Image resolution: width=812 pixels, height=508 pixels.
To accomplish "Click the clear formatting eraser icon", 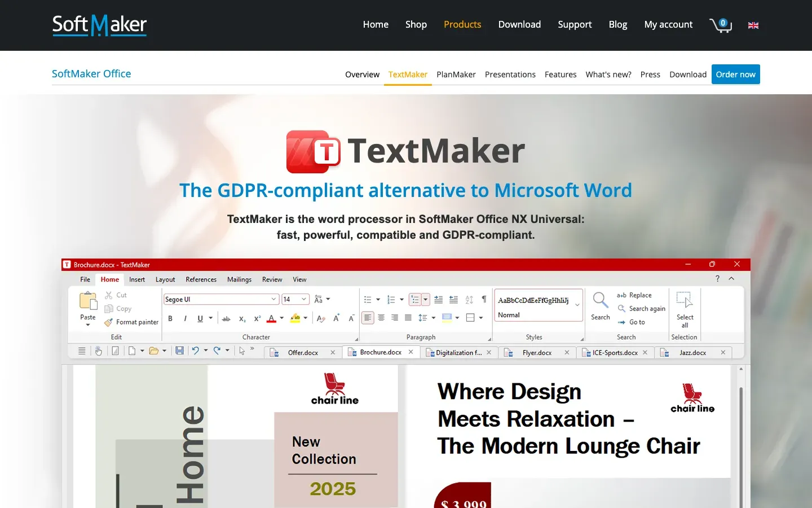I will pos(321,318).
